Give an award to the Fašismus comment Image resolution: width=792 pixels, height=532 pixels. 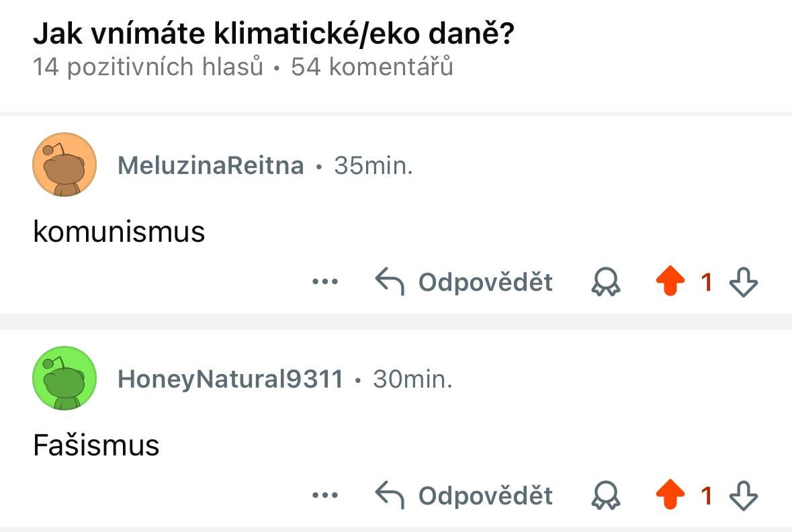coord(605,495)
